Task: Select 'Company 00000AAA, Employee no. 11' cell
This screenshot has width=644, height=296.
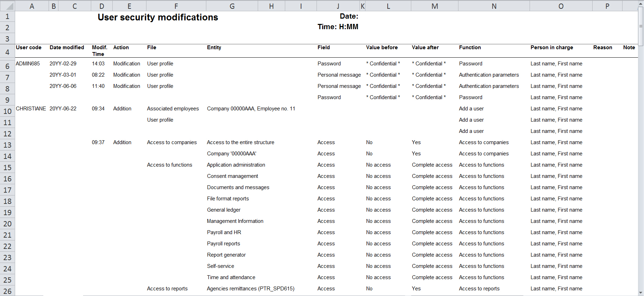Action: [251, 109]
